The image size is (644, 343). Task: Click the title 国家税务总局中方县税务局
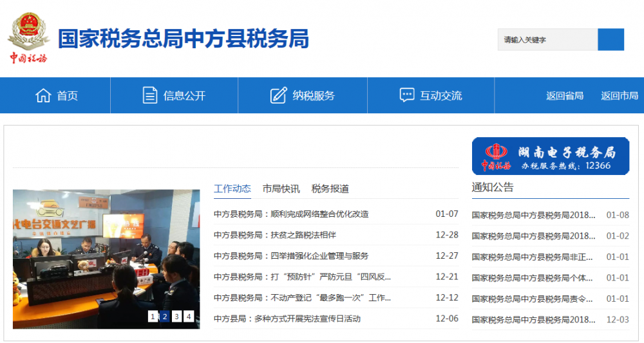point(183,39)
